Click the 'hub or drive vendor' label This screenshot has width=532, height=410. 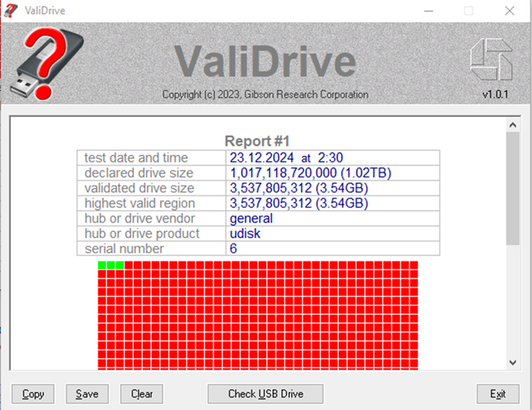(x=140, y=218)
